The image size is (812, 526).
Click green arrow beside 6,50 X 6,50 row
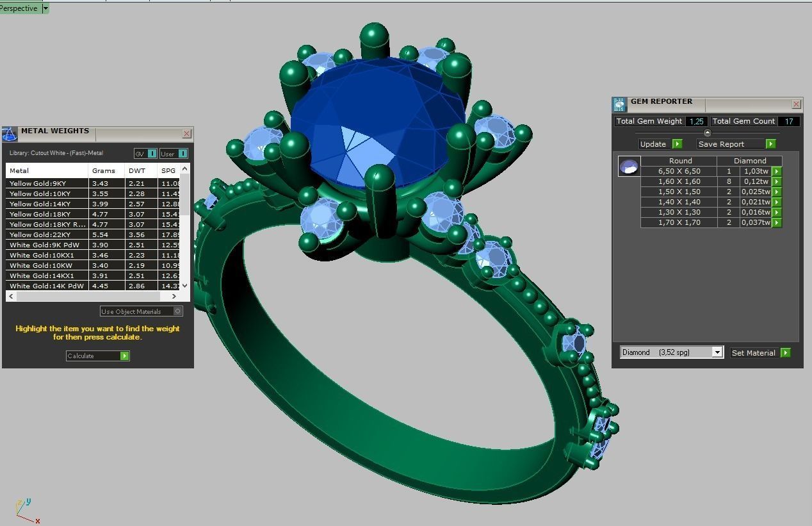776,171
